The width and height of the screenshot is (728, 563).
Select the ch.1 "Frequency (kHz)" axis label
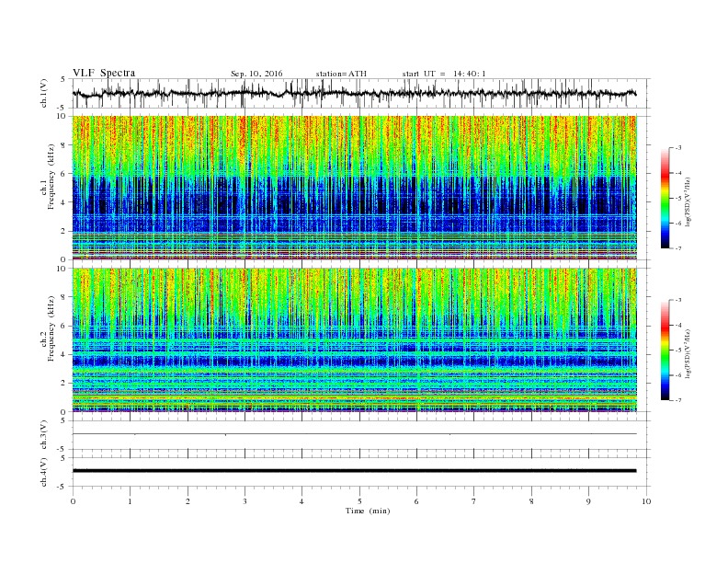coord(51,177)
